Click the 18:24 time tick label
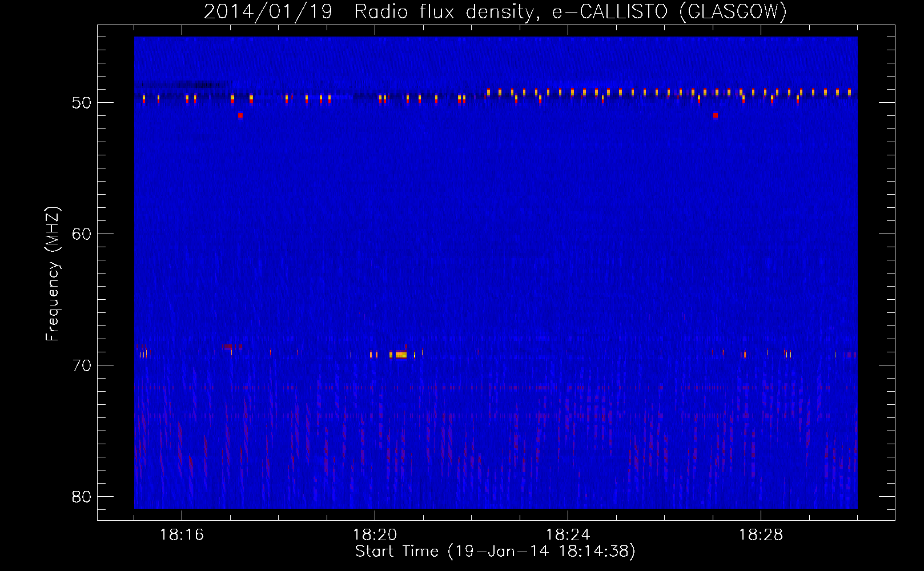Viewport: 924px width, 571px height. coord(568,535)
